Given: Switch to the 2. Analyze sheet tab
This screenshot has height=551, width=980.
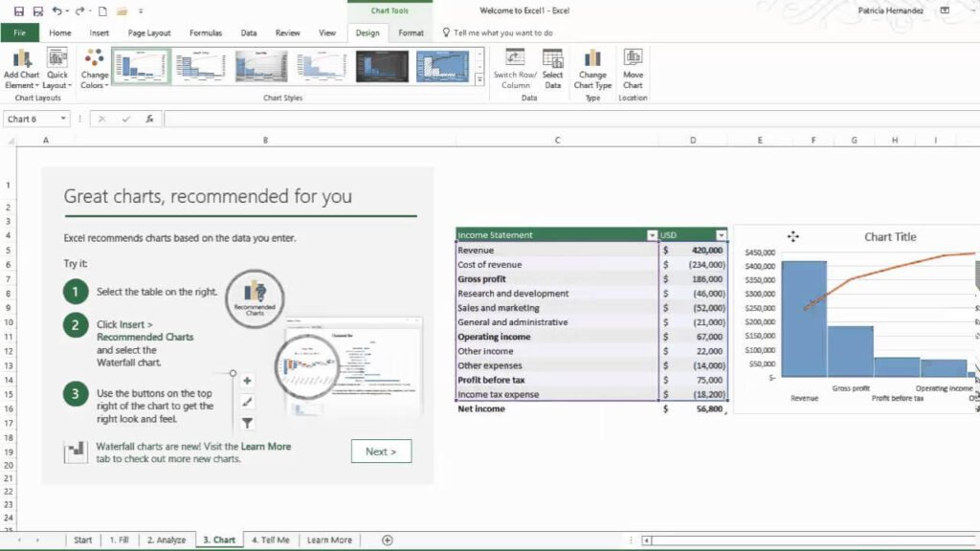Looking at the screenshot, I should point(167,540).
